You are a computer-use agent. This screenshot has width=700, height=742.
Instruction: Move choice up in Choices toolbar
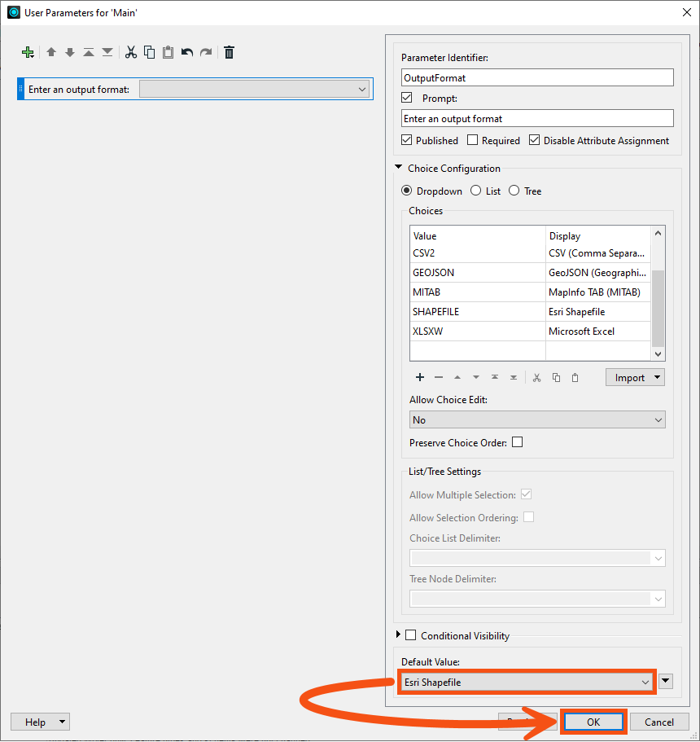(x=457, y=377)
